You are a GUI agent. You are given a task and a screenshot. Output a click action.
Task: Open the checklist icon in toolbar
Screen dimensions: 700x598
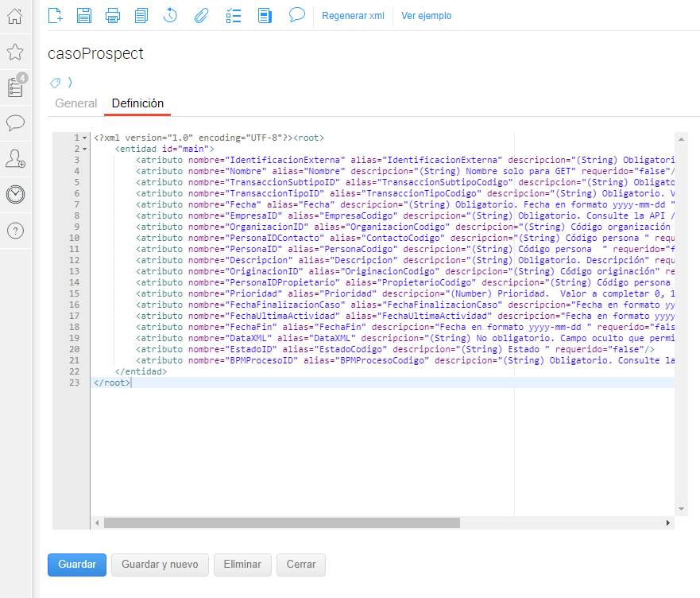coord(233,15)
